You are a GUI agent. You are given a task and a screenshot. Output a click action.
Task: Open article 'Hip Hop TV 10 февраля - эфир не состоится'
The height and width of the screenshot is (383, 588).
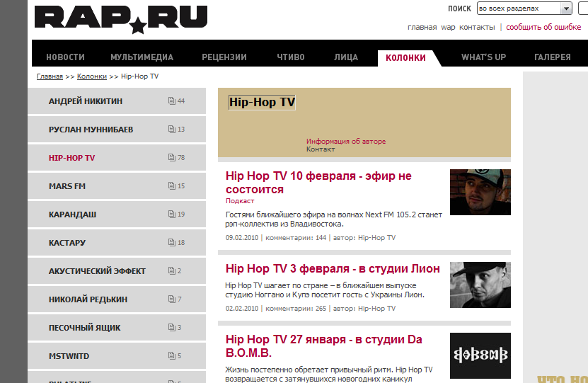pyautogui.click(x=318, y=183)
